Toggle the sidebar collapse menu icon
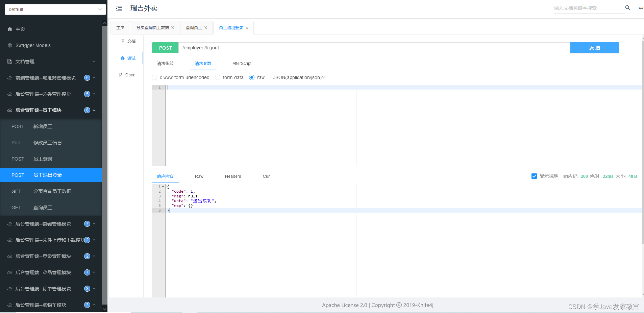 (119, 8)
